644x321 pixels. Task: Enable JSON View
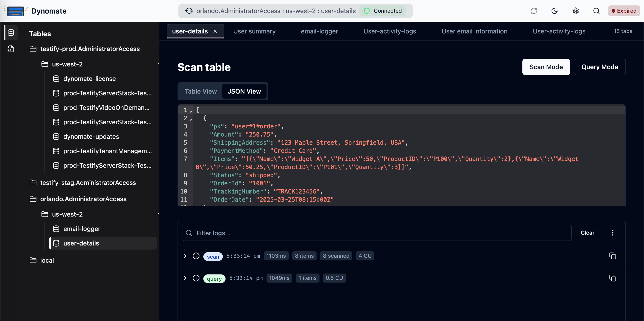(244, 91)
